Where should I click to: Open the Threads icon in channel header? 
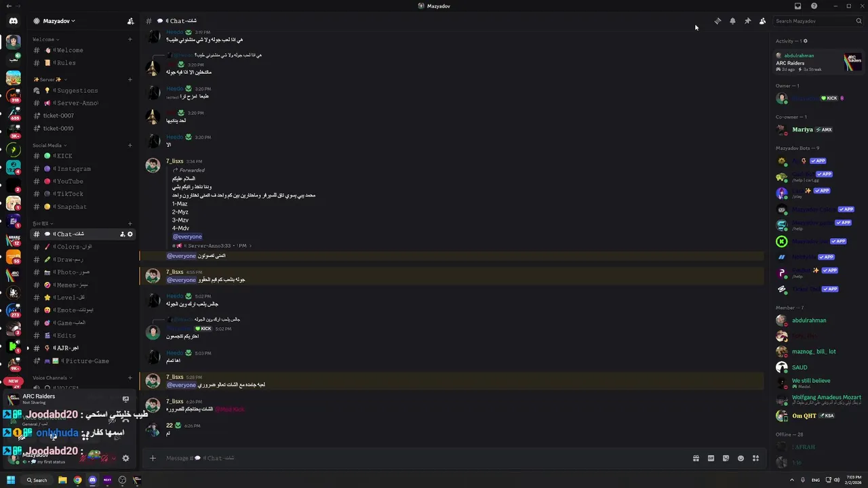click(717, 21)
